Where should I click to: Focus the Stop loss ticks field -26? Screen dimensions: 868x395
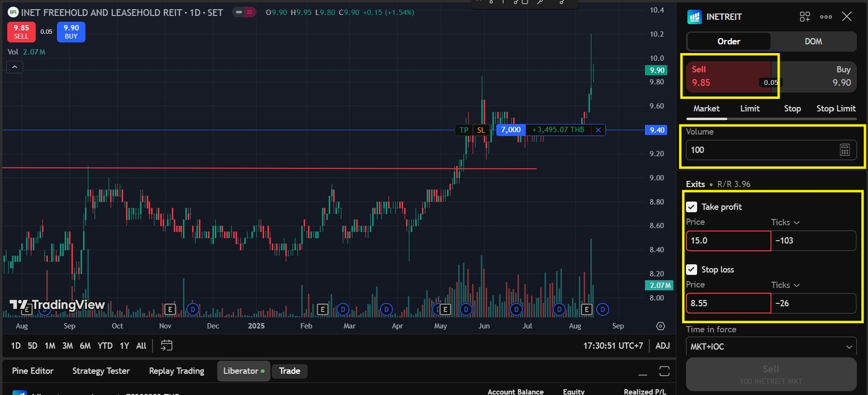[813, 303]
